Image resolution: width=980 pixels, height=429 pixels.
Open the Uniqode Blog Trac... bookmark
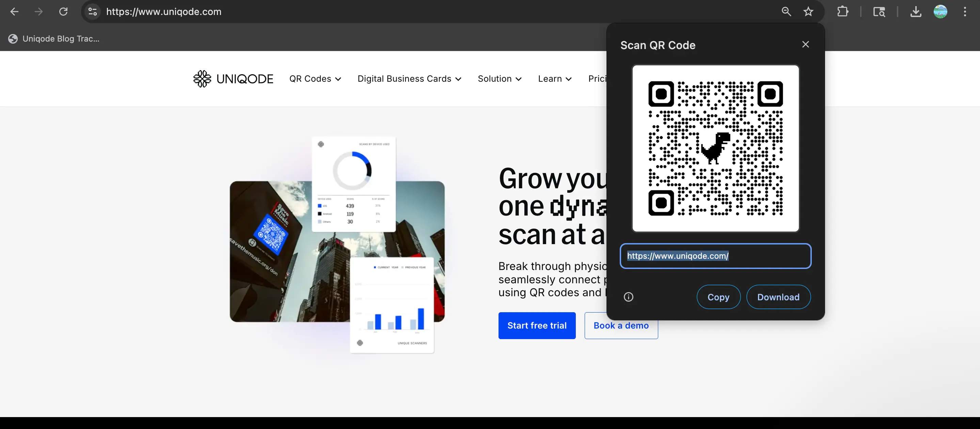(54, 39)
